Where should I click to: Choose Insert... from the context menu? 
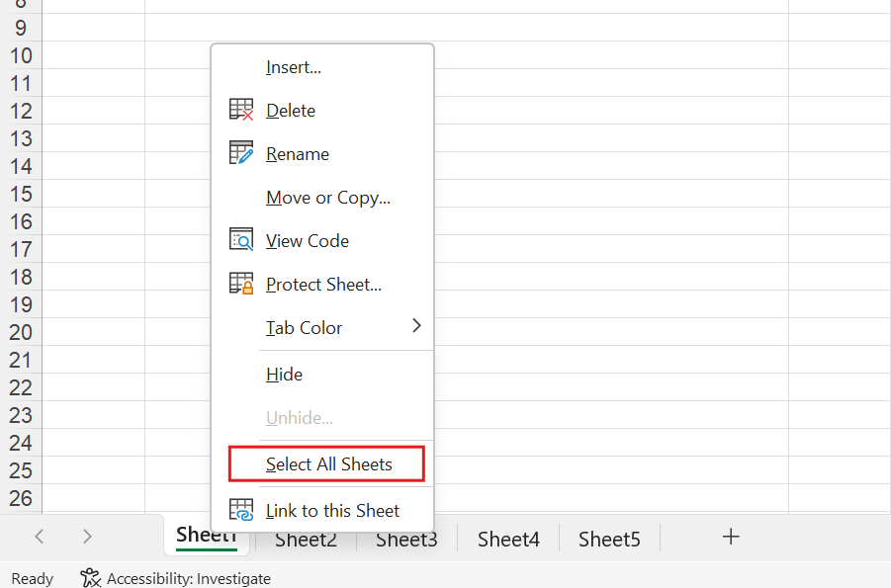(x=322, y=67)
